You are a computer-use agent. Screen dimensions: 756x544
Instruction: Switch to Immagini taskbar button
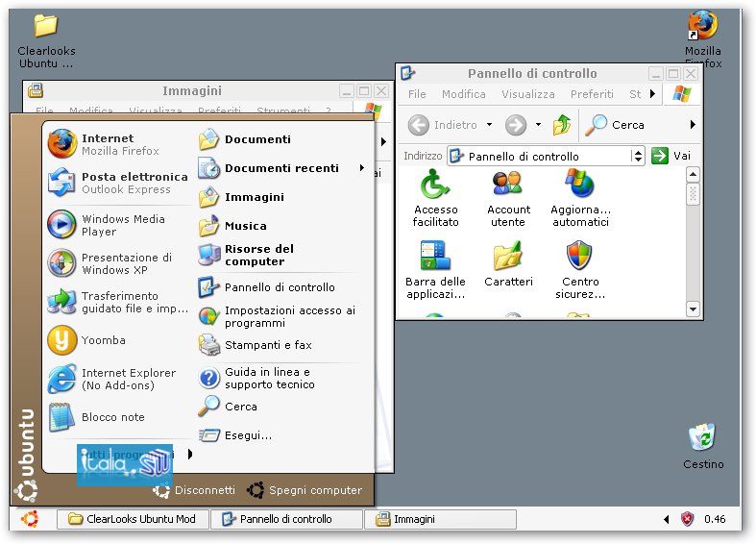pos(440,519)
